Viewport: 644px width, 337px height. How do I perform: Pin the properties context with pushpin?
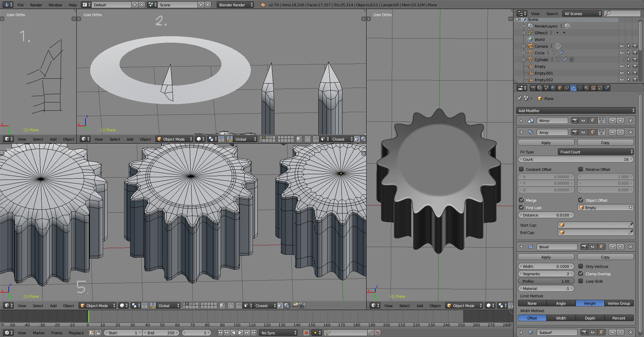pyautogui.click(x=520, y=98)
